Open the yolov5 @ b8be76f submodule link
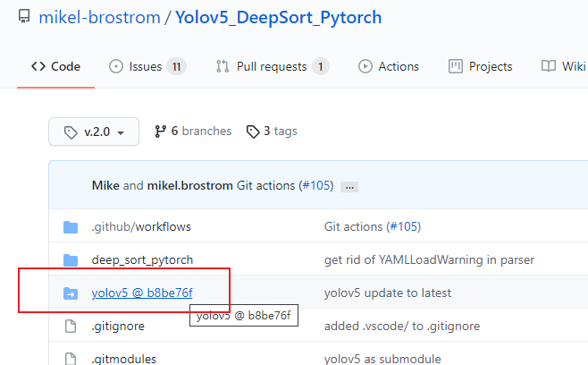588x365 pixels. pos(142,293)
